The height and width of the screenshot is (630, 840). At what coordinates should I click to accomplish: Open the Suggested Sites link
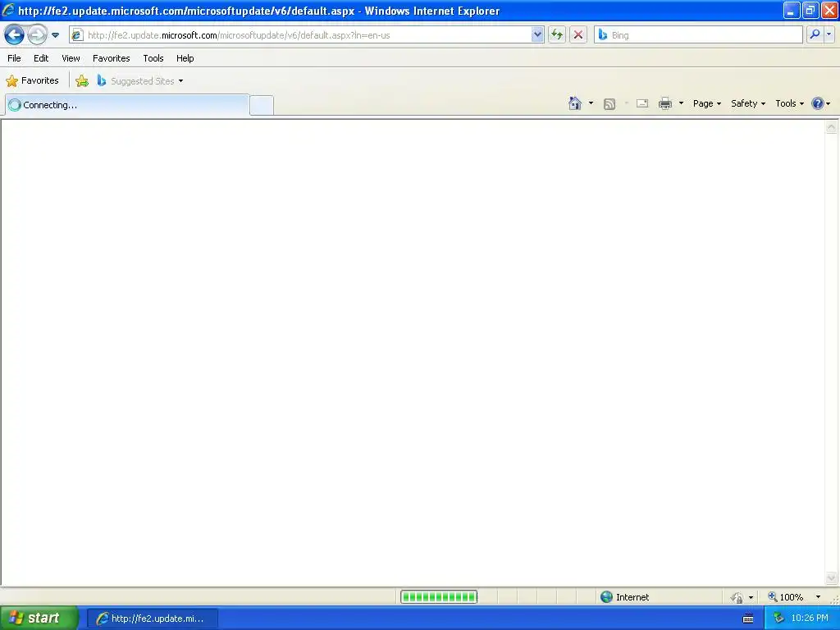click(140, 81)
